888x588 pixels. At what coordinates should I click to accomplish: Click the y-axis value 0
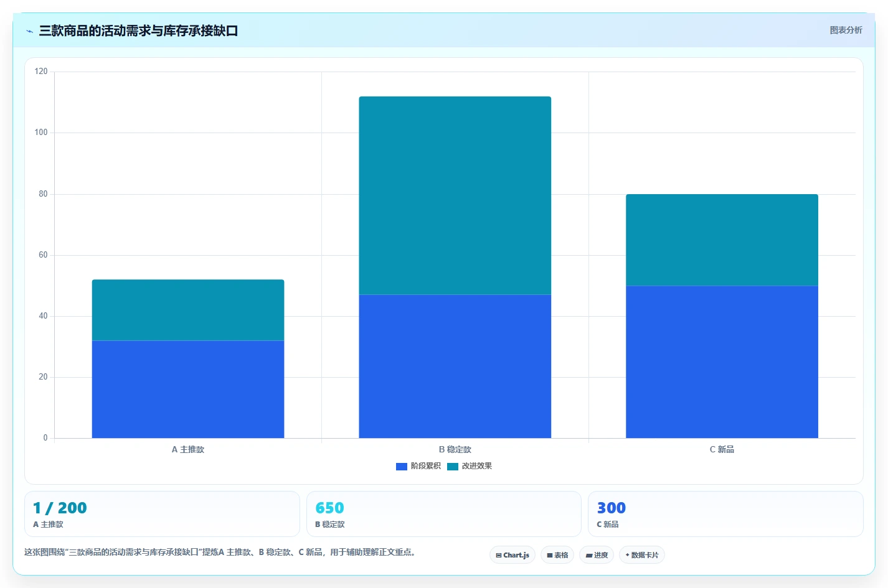coord(45,438)
